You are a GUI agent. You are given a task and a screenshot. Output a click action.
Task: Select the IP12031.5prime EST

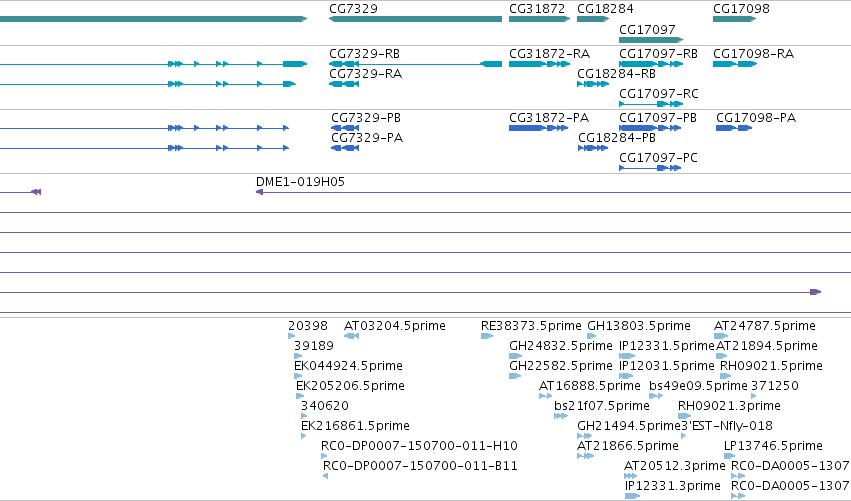[x=626, y=376]
